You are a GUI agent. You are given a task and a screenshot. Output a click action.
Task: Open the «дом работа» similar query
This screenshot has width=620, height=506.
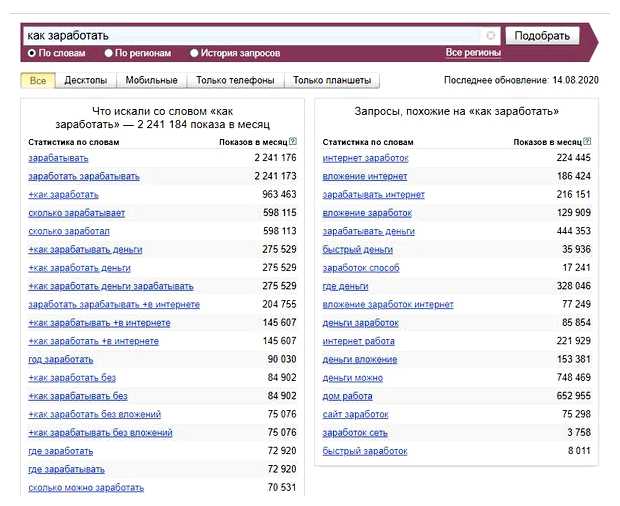tap(349, 397)
